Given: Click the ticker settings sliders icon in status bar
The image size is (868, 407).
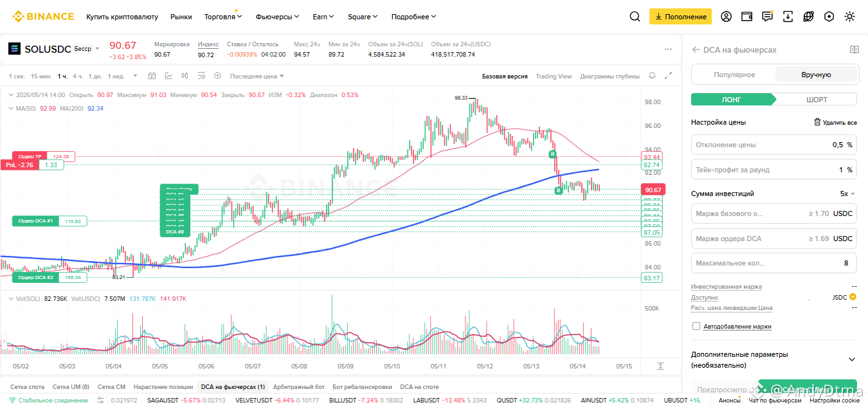Looking at the screenshot, I should pyautogui.click(x=100, y=401).
